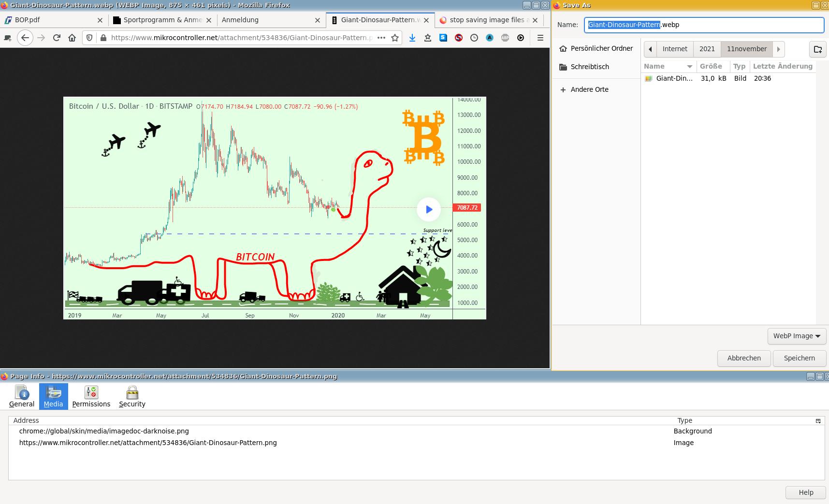The width and height of the screenshot is (829, 504).
Task: Click the file Name input field
Action: 704,25
